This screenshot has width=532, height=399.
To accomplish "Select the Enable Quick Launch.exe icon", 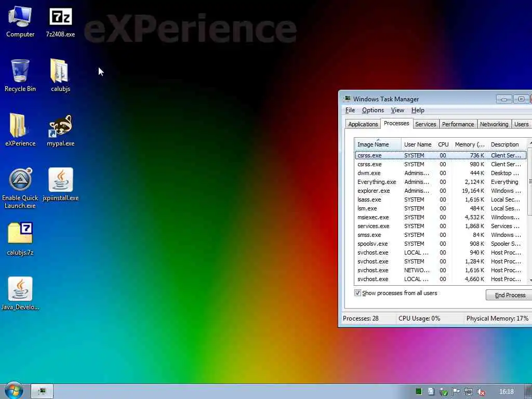I will click(x=20, y=188).
